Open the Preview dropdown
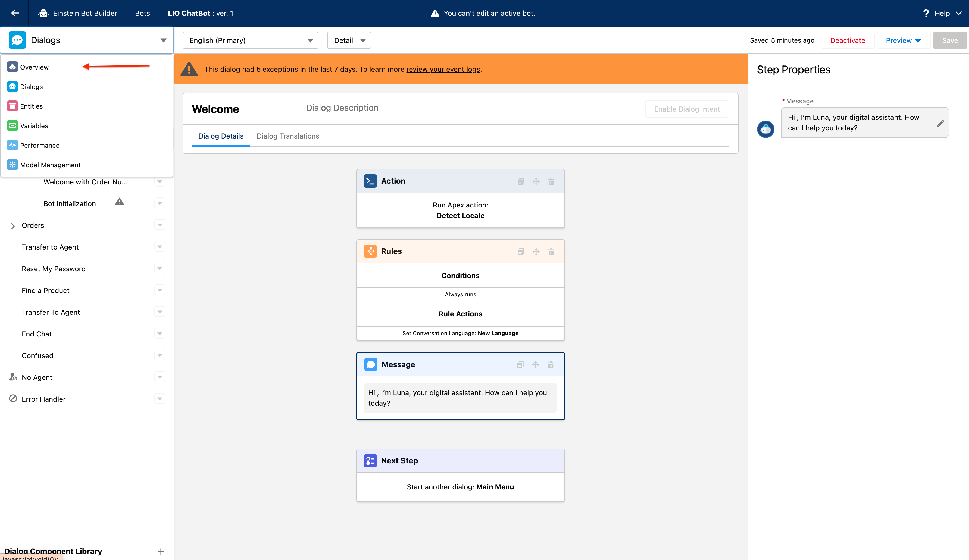 click(x=903, y=40)
